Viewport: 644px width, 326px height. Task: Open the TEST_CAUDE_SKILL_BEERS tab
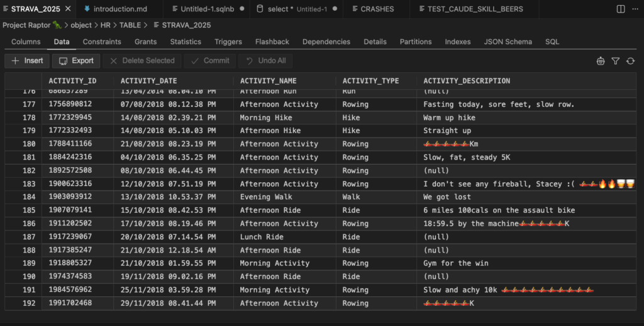click(x=475, y=9)
